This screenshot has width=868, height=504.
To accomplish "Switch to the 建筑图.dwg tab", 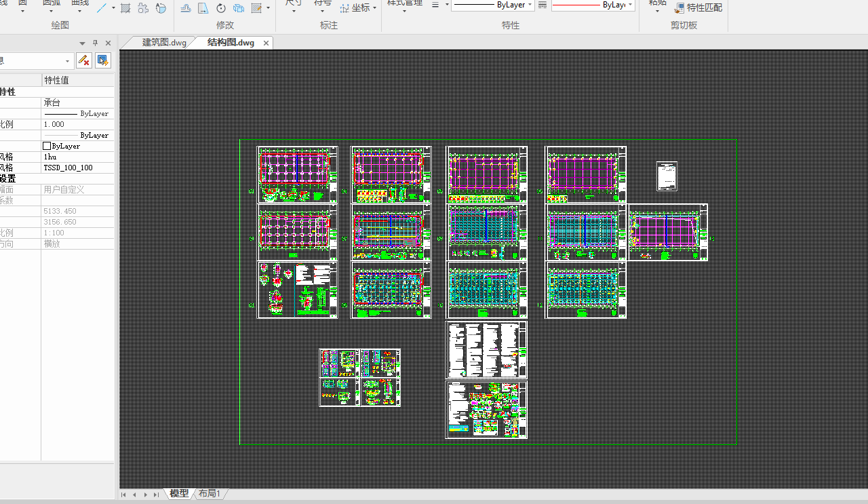I will click(x=163, y=42).
